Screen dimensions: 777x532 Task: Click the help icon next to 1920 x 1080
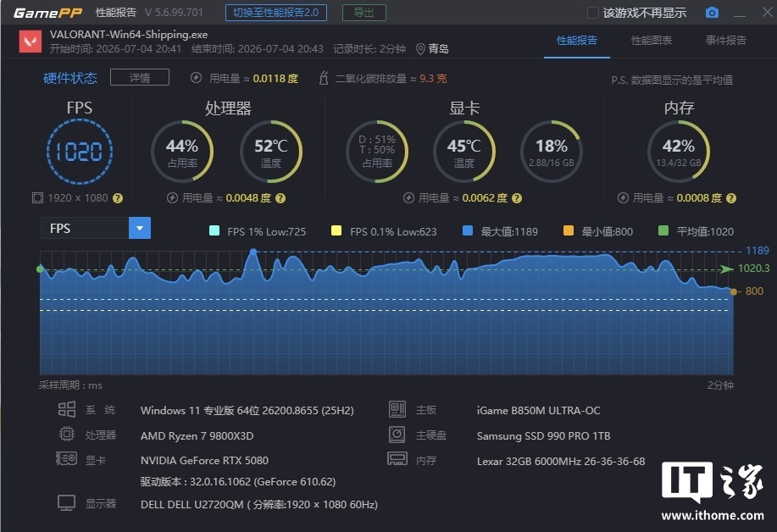pos(118,198)
